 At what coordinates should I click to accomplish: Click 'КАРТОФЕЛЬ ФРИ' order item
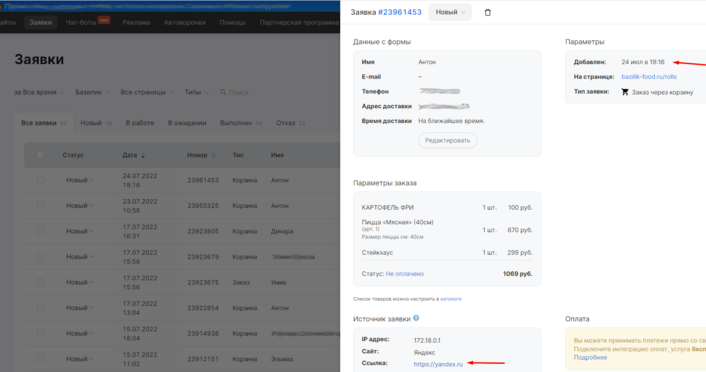(387, 208)
